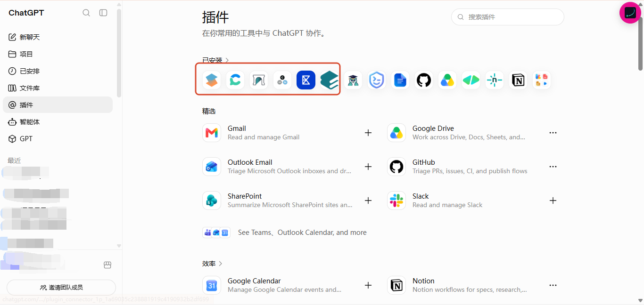This screenshot has height=305, width=644.
Task: Open 文件库 in the sidebar
Action: [x=58, y=88]
